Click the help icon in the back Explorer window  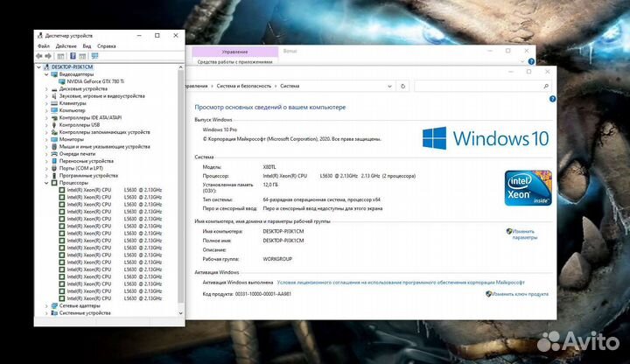[531, 61]
